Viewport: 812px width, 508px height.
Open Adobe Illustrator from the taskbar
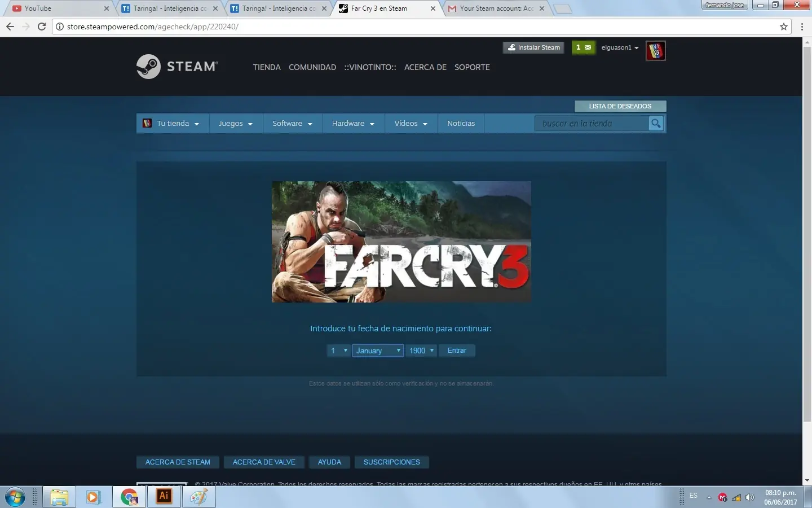pyautogui.click(x=164, y=497)
